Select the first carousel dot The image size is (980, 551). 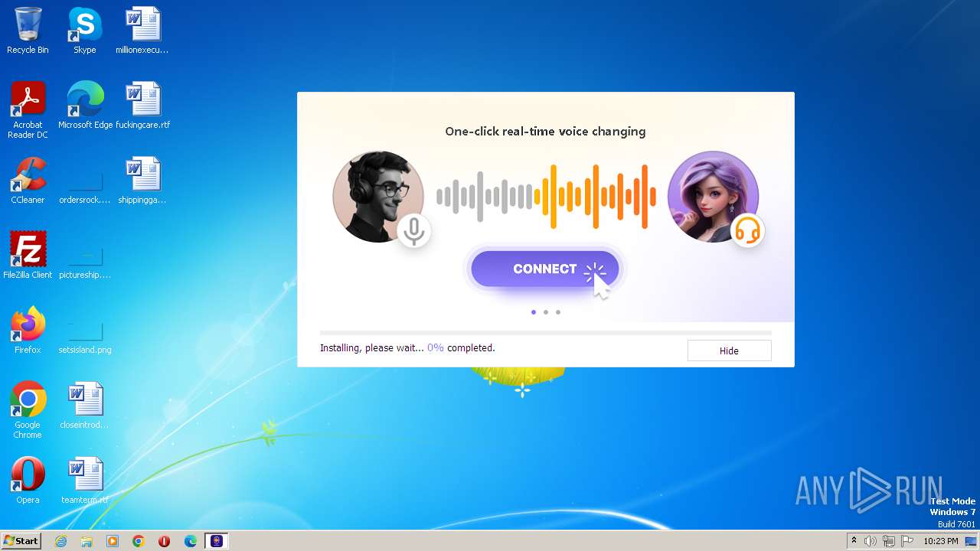pos(534,312)
